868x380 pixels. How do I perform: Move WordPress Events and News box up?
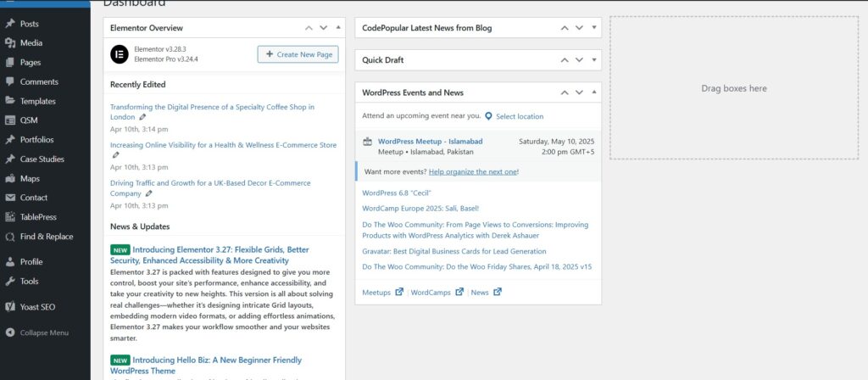pos(565,92)
